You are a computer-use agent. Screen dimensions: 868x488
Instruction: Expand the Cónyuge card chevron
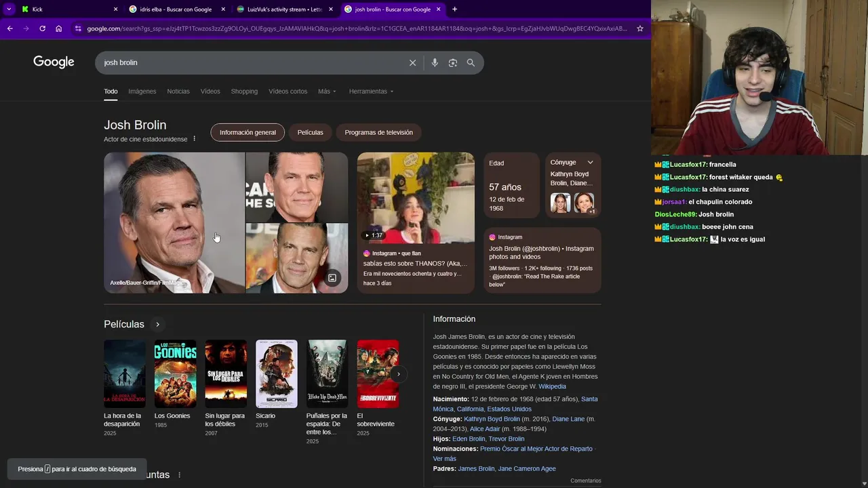pos(590,163)
